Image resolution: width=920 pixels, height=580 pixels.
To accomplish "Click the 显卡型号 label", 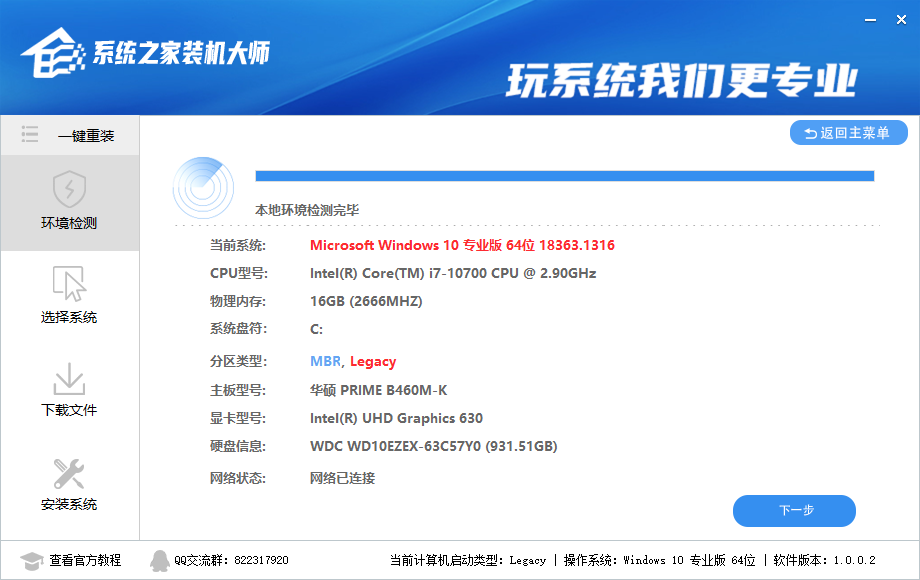I will (x=238, y=418).
